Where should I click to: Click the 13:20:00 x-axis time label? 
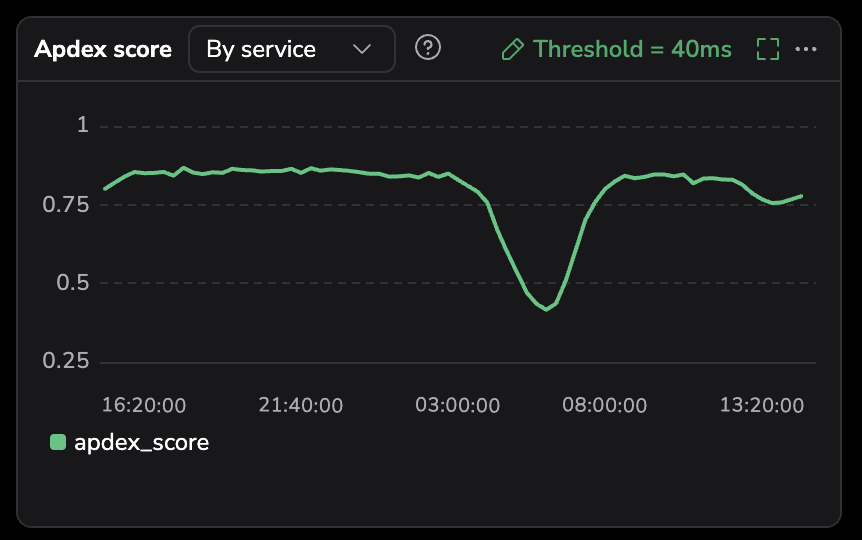click(762, 405)
